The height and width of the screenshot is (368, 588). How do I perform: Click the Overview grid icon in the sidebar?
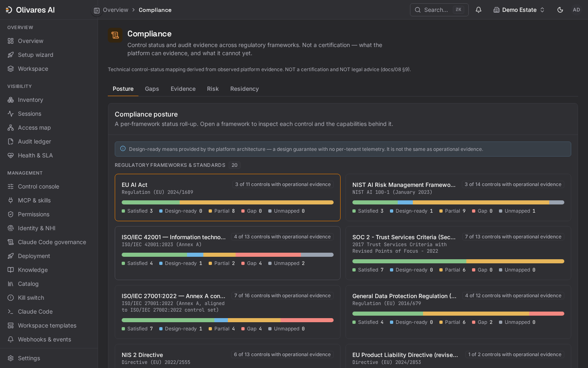pyautogui.click(x=11, y=41)
